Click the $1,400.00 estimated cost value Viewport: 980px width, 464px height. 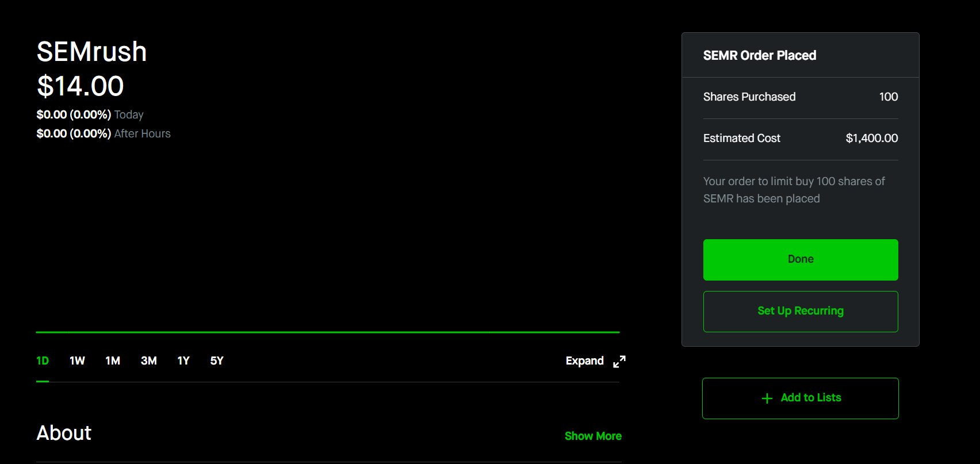click(872, 138)
